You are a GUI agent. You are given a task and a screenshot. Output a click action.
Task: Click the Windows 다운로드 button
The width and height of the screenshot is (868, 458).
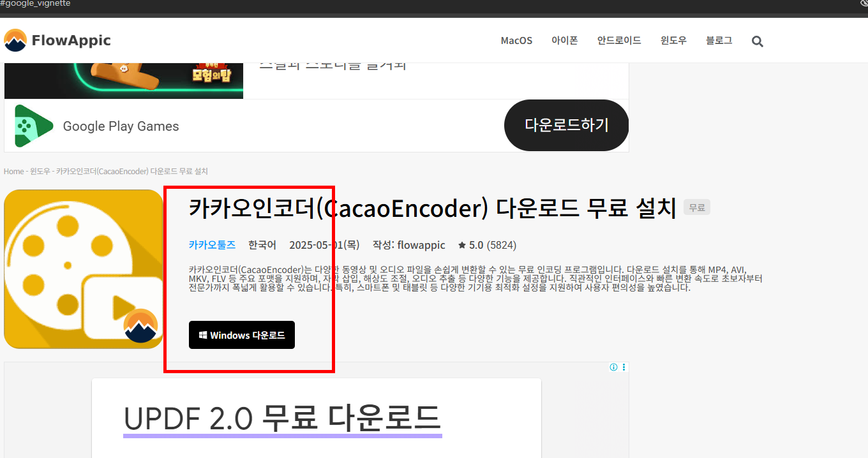241,334
